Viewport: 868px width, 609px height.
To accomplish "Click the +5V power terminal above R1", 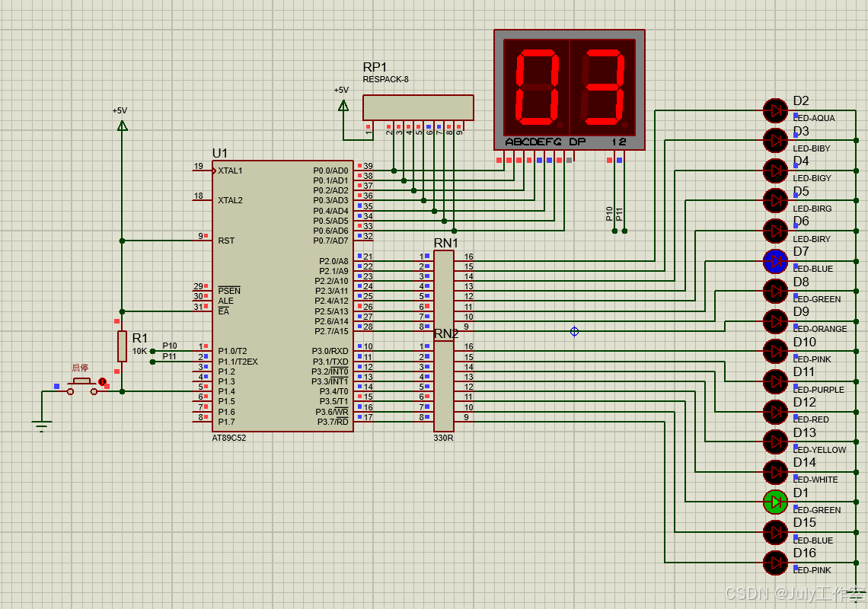I will point(123,126).
